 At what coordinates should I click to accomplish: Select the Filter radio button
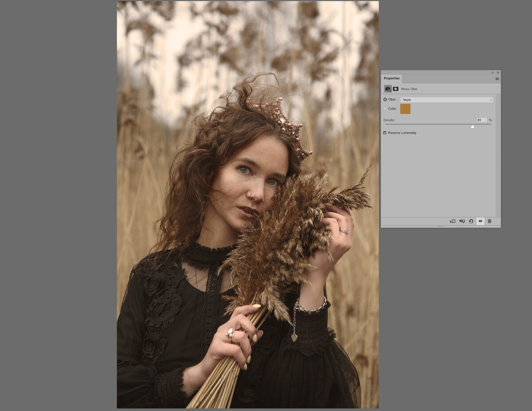coord(385,100)
